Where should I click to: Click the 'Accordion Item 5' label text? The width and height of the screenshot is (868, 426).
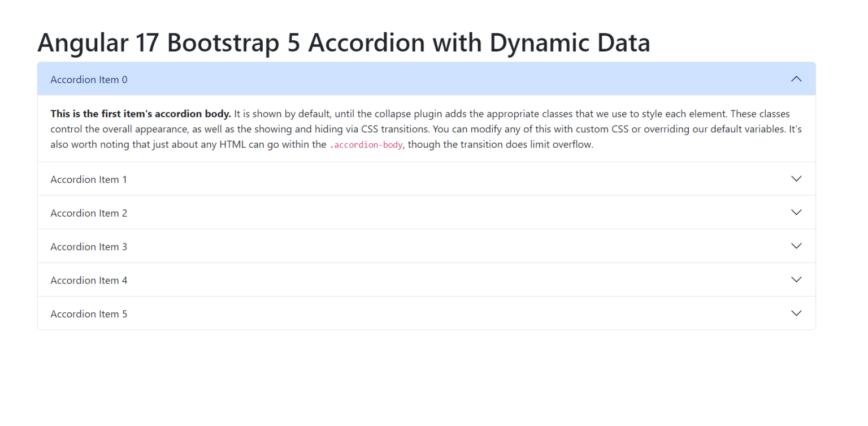(89, 314)
